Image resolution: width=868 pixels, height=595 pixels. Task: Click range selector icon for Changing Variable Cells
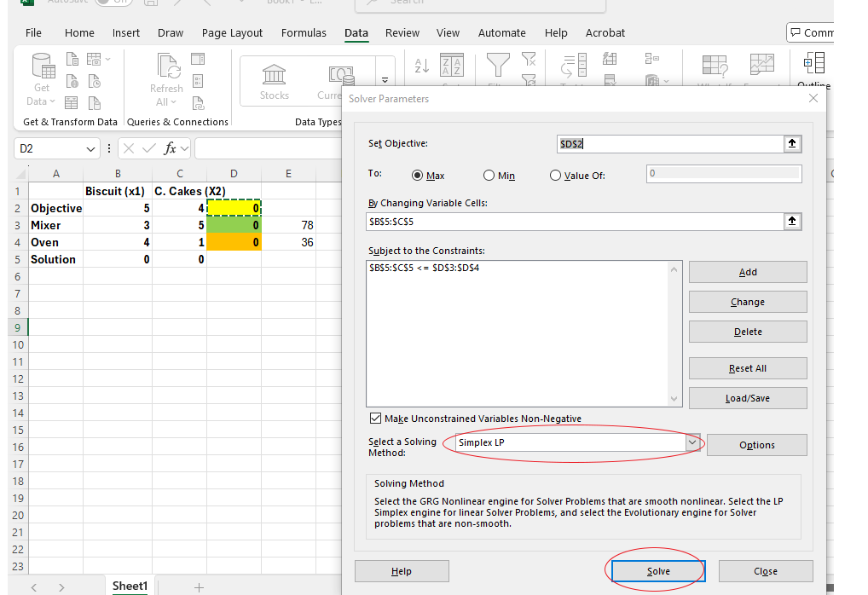tap(792, 222)
